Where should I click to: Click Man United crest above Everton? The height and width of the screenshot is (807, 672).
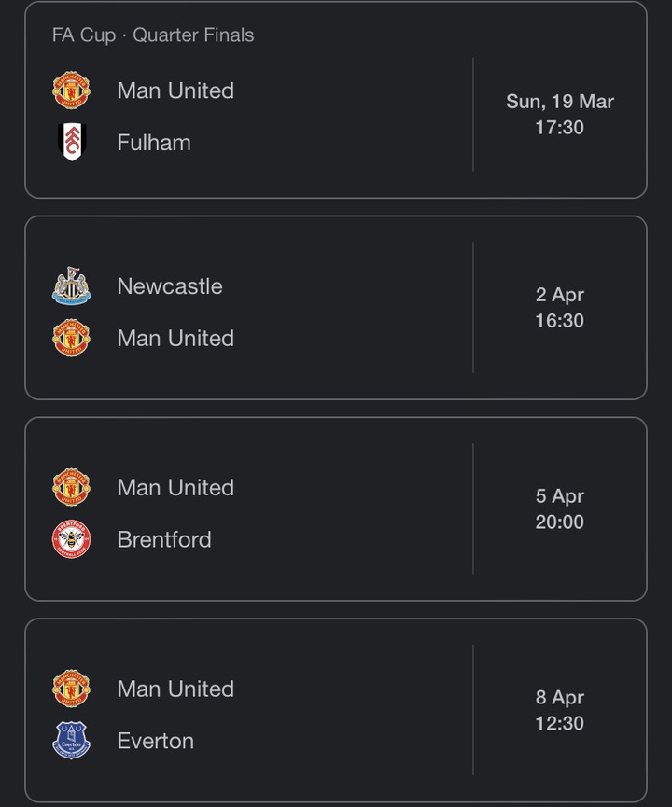tap(72, 689)
